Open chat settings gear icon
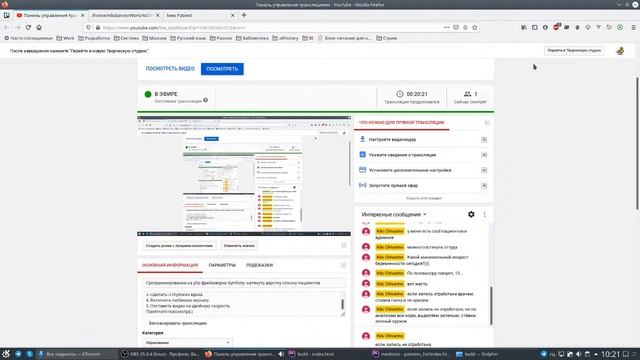Screen dimensions: 640x360 click(x=471, y=214)
